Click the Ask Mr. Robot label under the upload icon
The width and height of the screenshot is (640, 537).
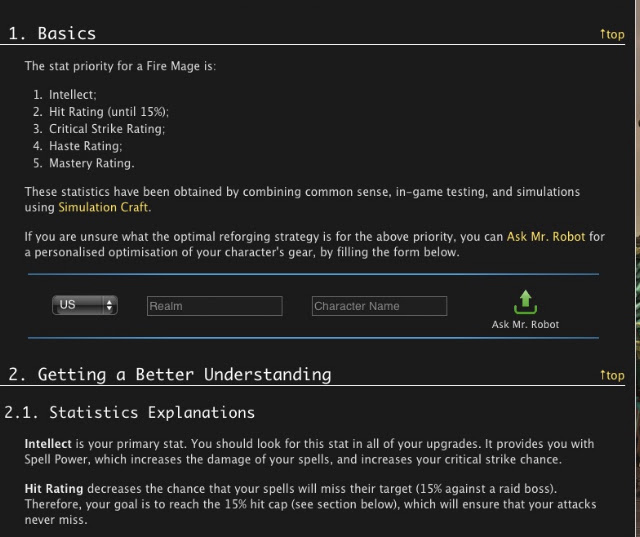pyautogui.click(x=525, y=325)
